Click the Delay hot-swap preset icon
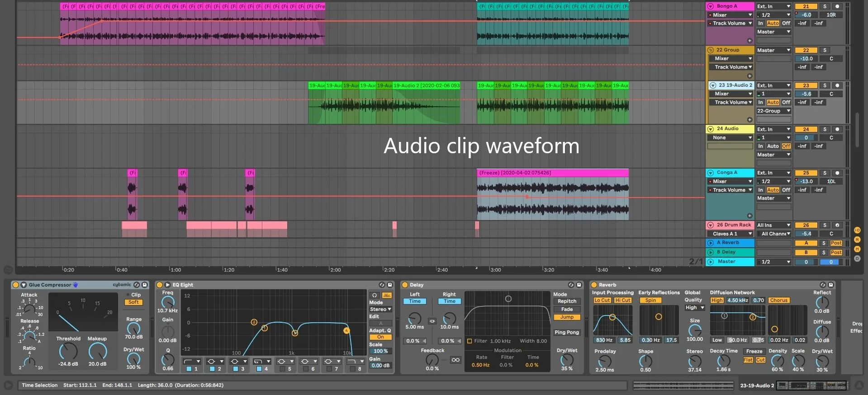This screenshot has width=868, height=395. tap(571, 285)
